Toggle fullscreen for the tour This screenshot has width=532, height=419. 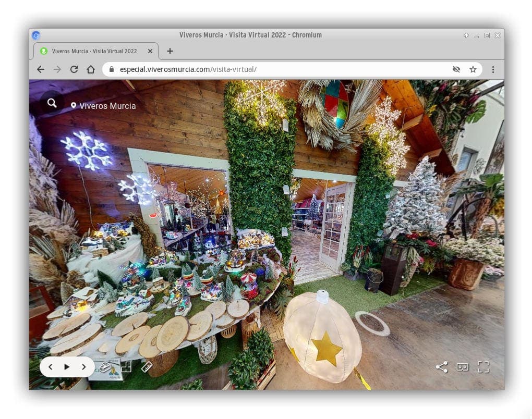point(483,367)
